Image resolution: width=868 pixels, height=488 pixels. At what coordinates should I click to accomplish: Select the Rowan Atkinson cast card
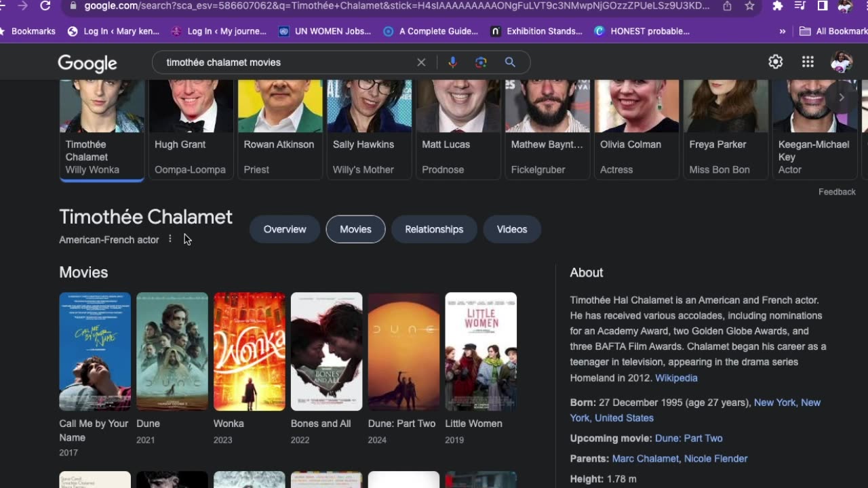[280, 129]
